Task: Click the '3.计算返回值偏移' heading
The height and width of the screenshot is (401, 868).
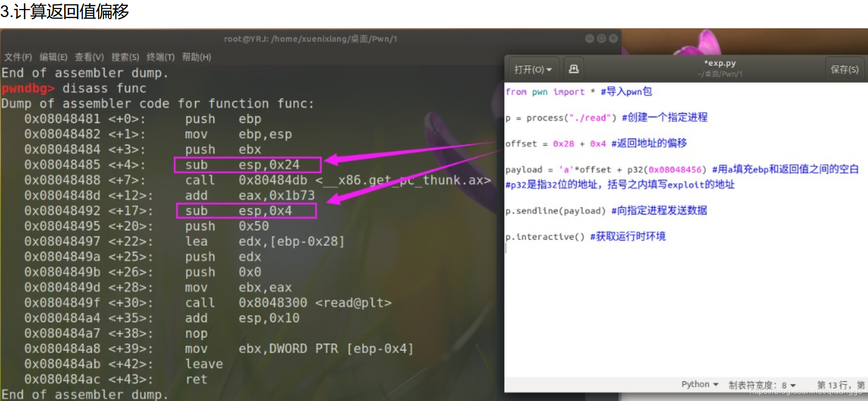Action: click(x=65, y=11)
